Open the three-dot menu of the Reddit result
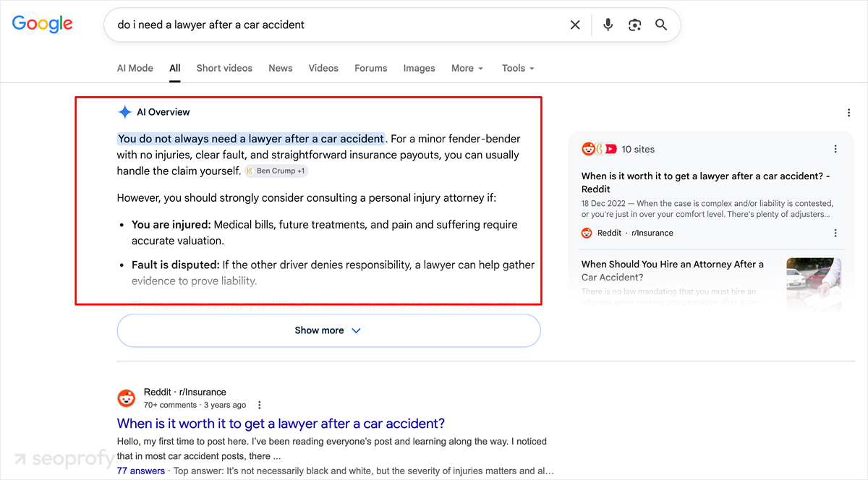The width and height of the screenshot is (868, 480). coord(260,405)
